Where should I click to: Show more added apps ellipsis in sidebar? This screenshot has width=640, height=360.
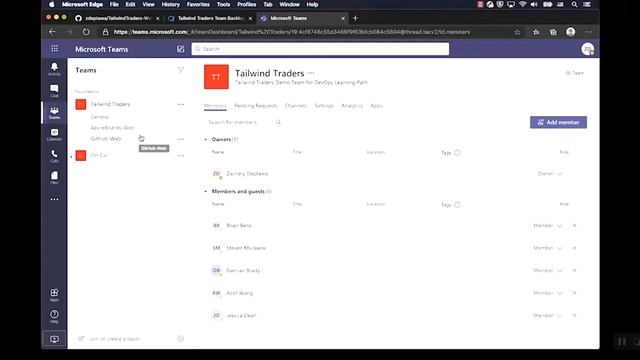click(x=54, y=200)
